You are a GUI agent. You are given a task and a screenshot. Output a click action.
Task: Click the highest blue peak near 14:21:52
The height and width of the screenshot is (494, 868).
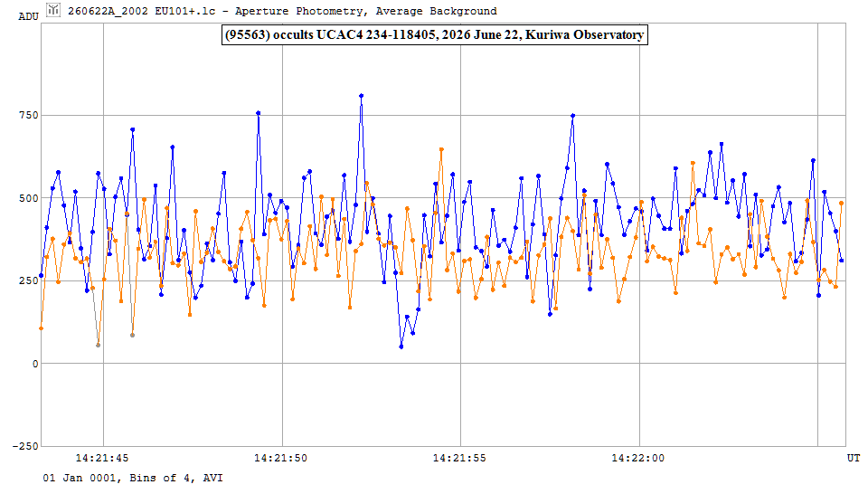pos(361,96)
